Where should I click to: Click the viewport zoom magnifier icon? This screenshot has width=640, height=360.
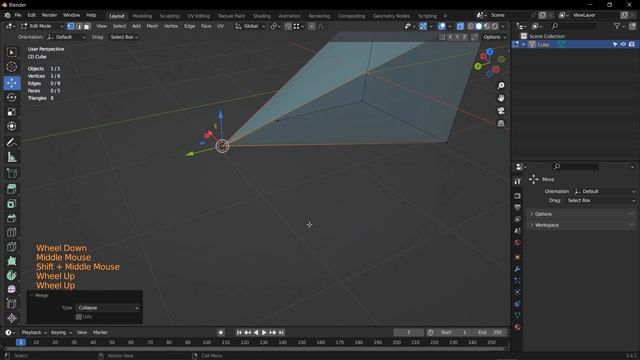click(501, 85)
